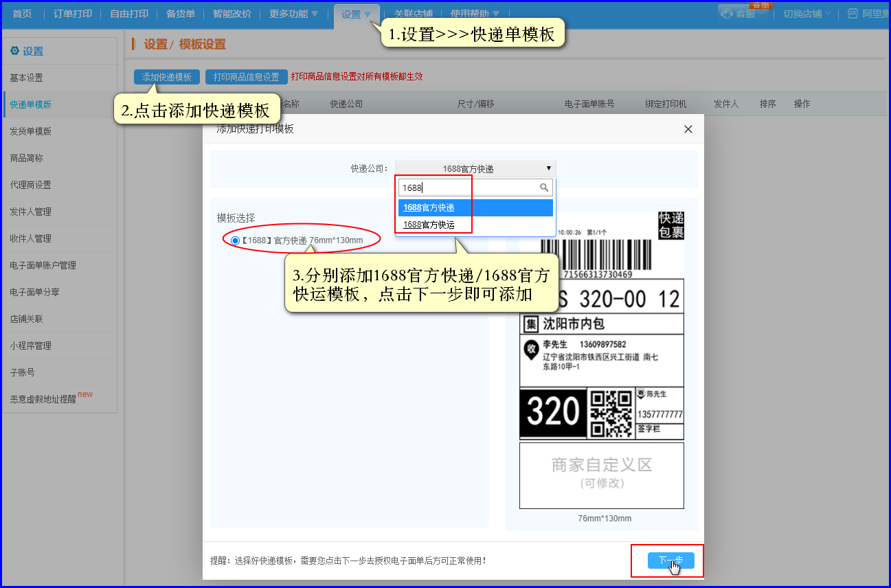Expand the 设置 dropdown in the top bar

[357, 14]
